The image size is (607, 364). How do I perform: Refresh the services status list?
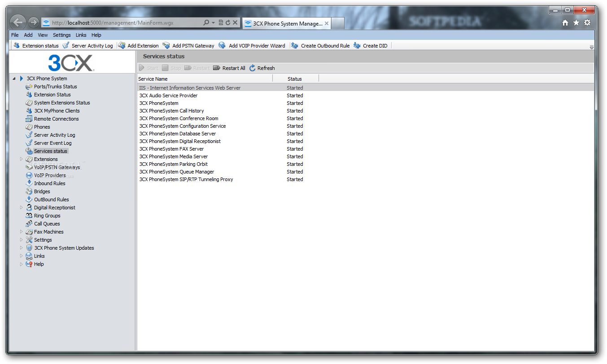[262, 68]
